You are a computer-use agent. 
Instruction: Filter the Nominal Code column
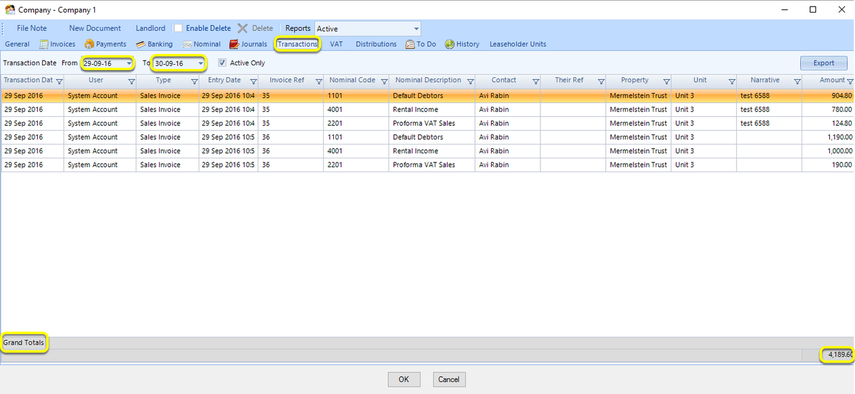(x=384, y=81)
